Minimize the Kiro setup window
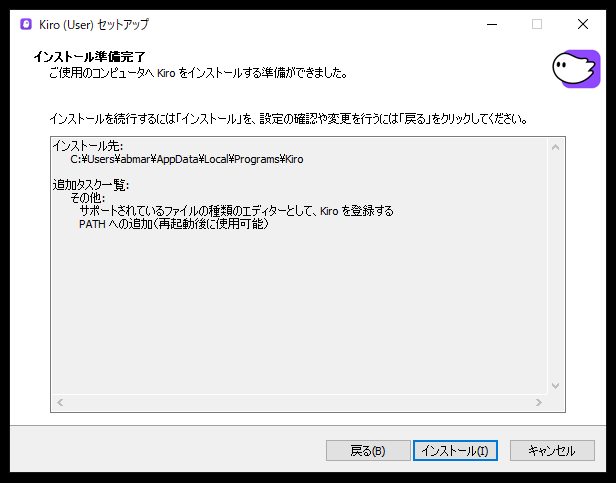The height and width of the screenshot is (483, 616). [x=490, y=24]
